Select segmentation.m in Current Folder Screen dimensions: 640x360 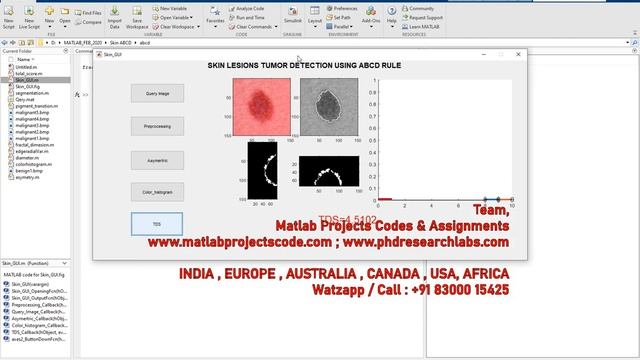[x=32, y=93]
